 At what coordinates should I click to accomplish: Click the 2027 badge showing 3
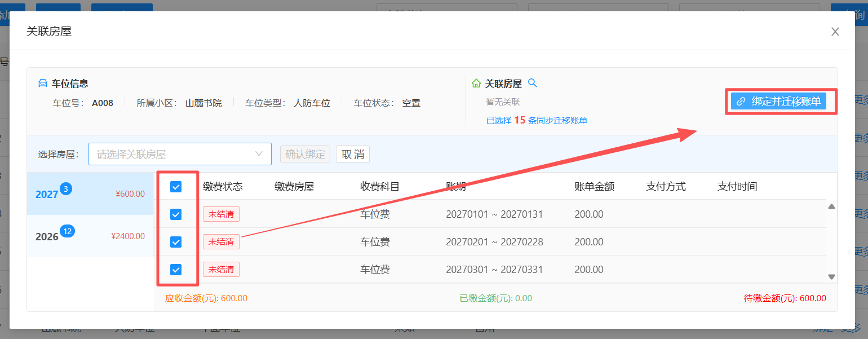(66, 189)
